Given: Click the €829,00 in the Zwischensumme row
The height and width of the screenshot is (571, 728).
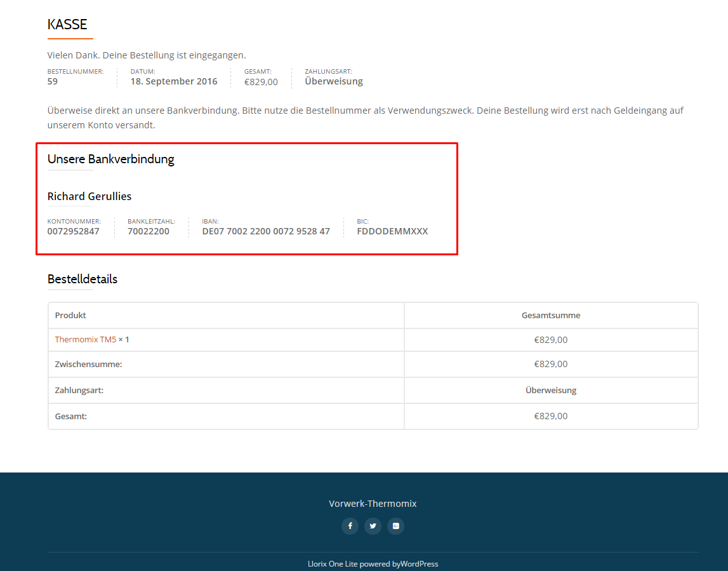Looking at the screenshot, I should click(551, 364).
